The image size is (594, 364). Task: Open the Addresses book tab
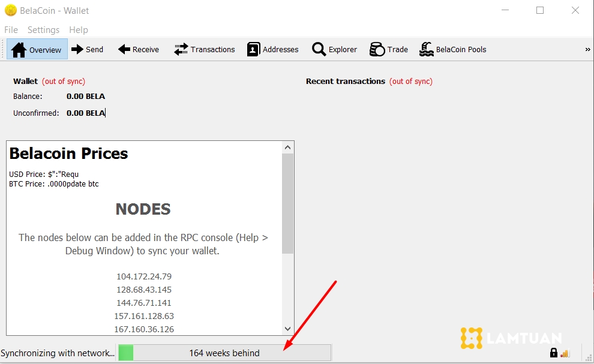point(272,49)
